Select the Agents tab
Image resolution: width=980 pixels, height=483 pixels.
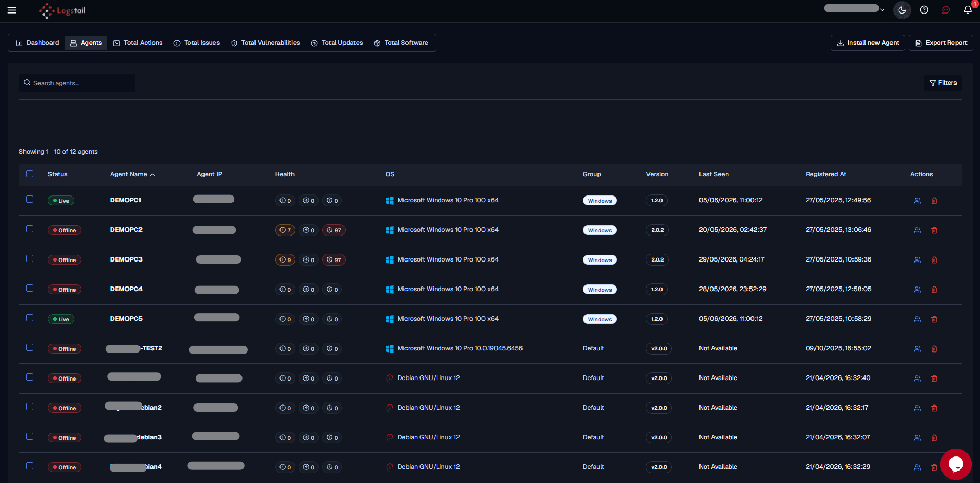coord(86,43)
